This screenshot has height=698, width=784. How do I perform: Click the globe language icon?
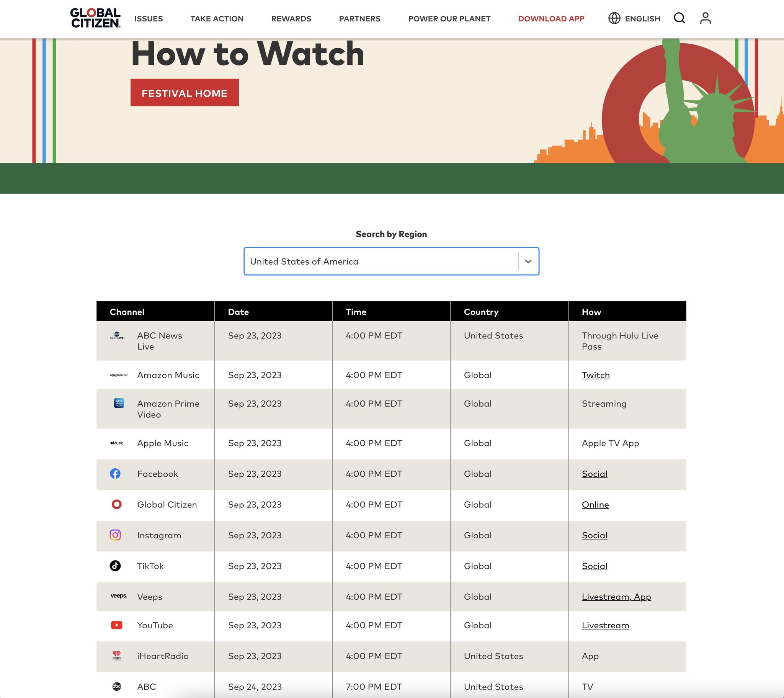point(614,18)
